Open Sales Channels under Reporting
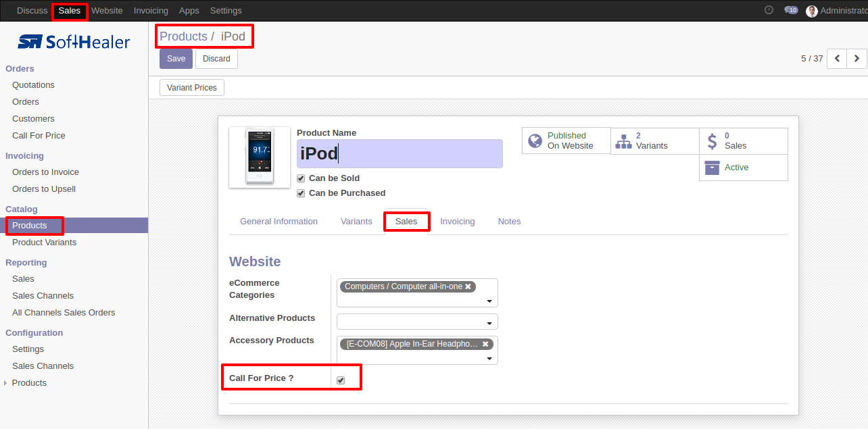The width and height of the screenshot is (868, 429). click(43, 296)
